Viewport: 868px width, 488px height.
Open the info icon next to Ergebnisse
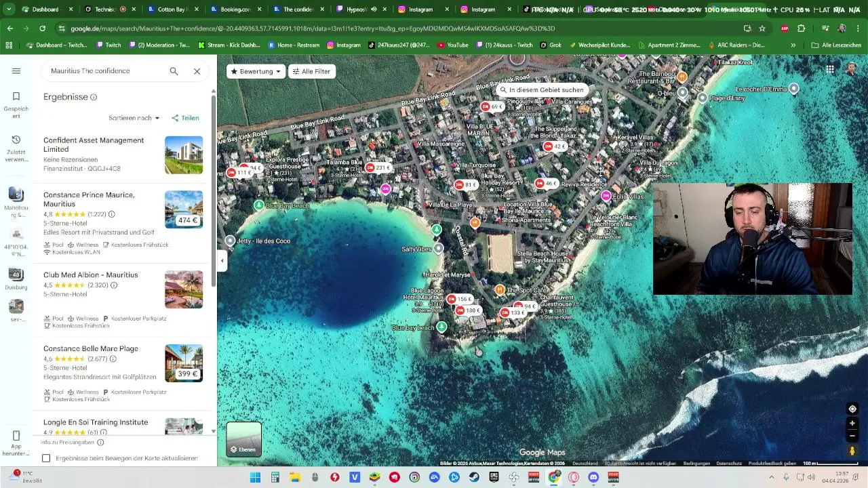[94, 97]
